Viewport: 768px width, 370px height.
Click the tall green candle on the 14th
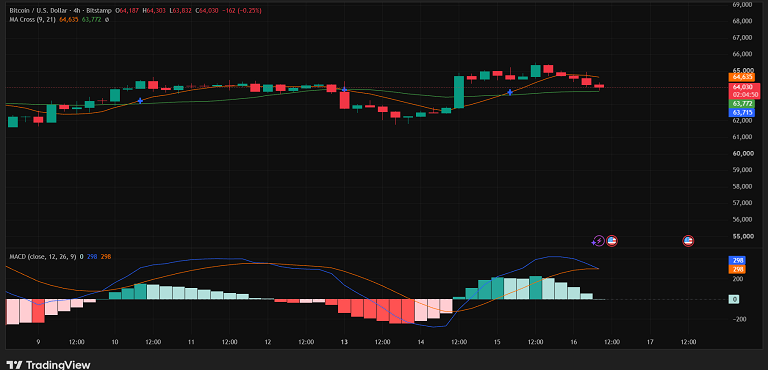[x=459, y=92]
